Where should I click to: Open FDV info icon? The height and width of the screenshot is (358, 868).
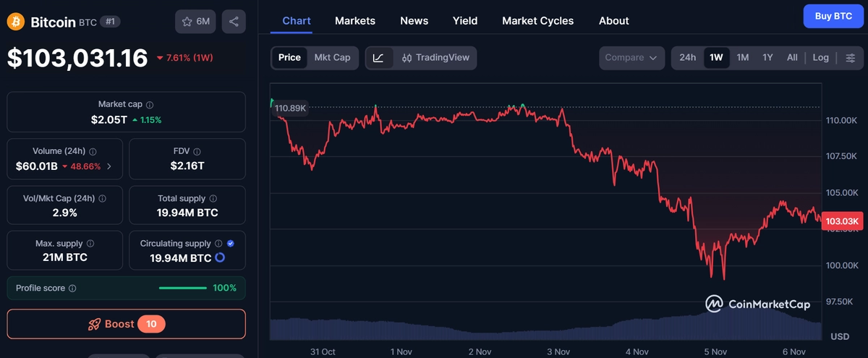pos(197,152)
